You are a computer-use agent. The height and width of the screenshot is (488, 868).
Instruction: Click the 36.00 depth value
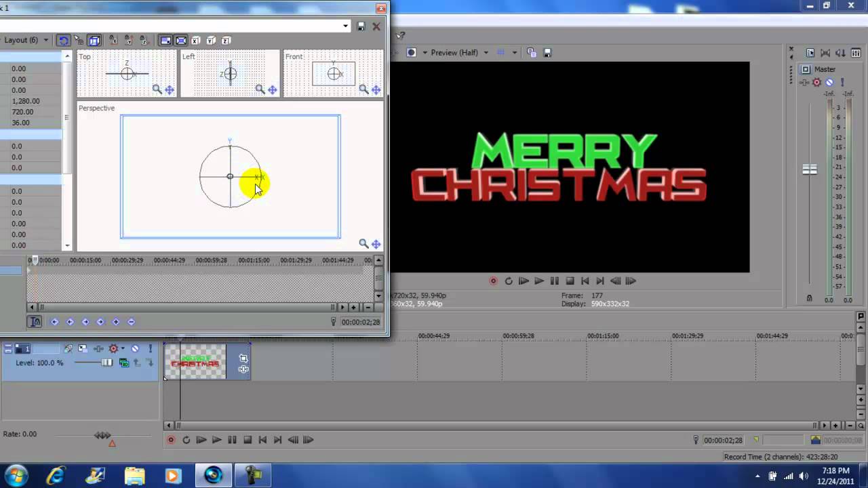pos(20,123)
